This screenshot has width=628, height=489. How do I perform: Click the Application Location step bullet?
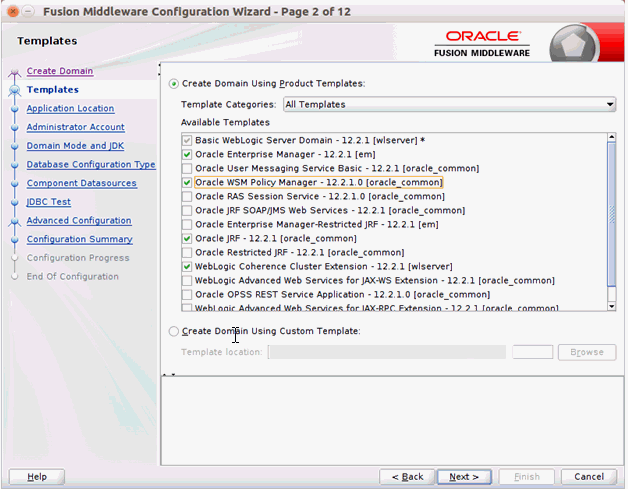coord(15,109)
